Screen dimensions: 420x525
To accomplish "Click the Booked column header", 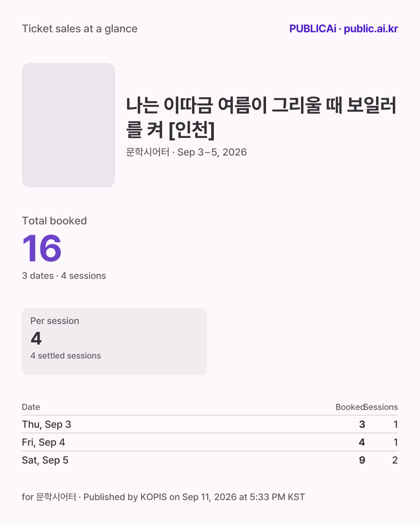I will pos(350,407).
